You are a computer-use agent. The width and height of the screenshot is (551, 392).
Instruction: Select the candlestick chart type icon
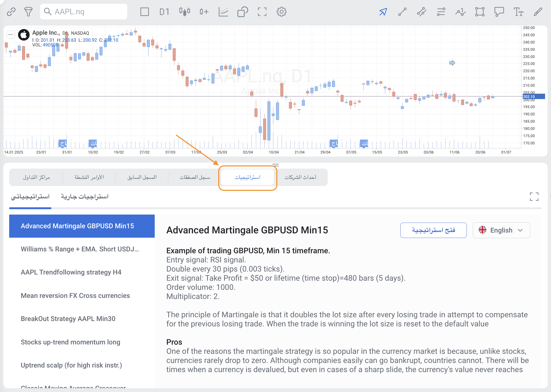(x=185, y=12)
